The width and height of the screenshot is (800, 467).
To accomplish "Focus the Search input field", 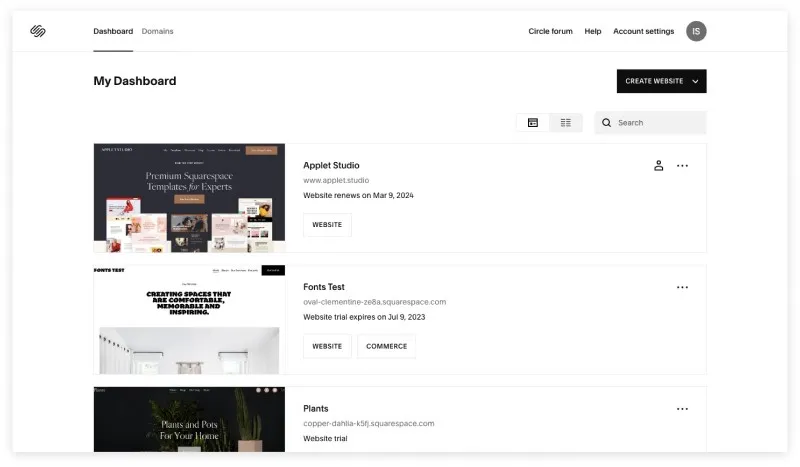I will coord(651,122).
